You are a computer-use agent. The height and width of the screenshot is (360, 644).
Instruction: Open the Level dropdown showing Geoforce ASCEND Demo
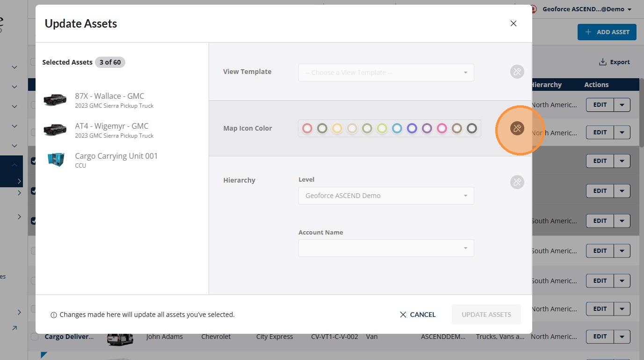click(386, 196)
